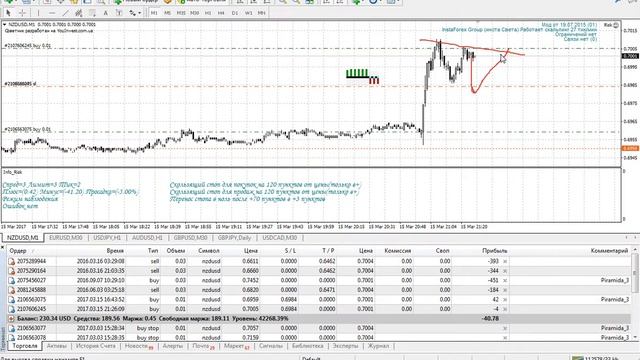Viewport: 640px width, 360px height.
Task: Open the Новости terminal tab
Action: tap(139, 346)
